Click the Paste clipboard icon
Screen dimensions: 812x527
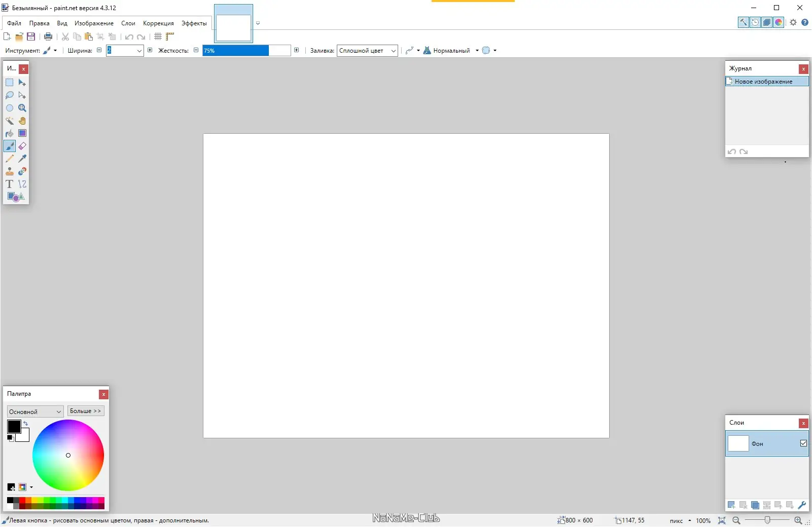coord(89,36)
